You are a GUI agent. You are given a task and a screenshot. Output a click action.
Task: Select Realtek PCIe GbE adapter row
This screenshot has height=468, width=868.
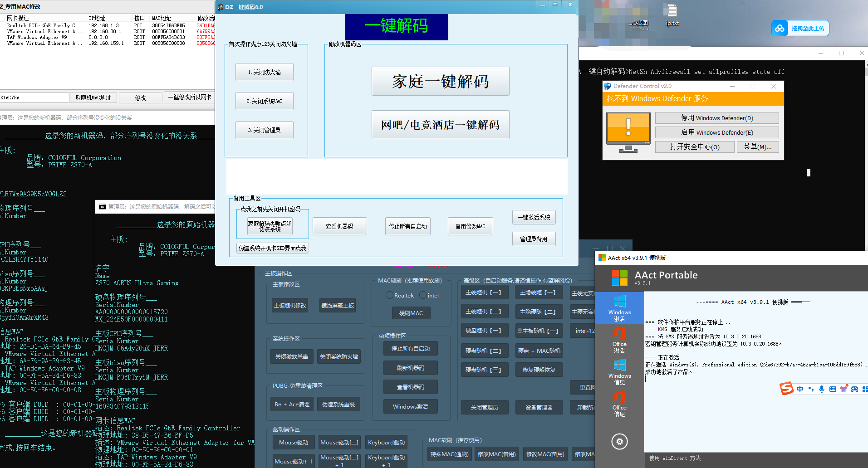[x=44, y=25]
